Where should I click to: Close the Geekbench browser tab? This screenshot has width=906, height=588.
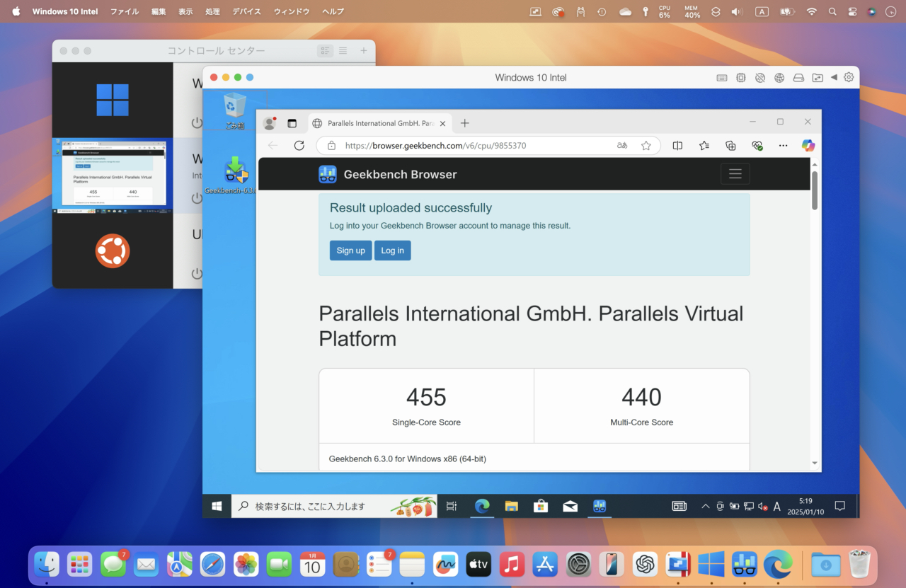coord(443,123)
